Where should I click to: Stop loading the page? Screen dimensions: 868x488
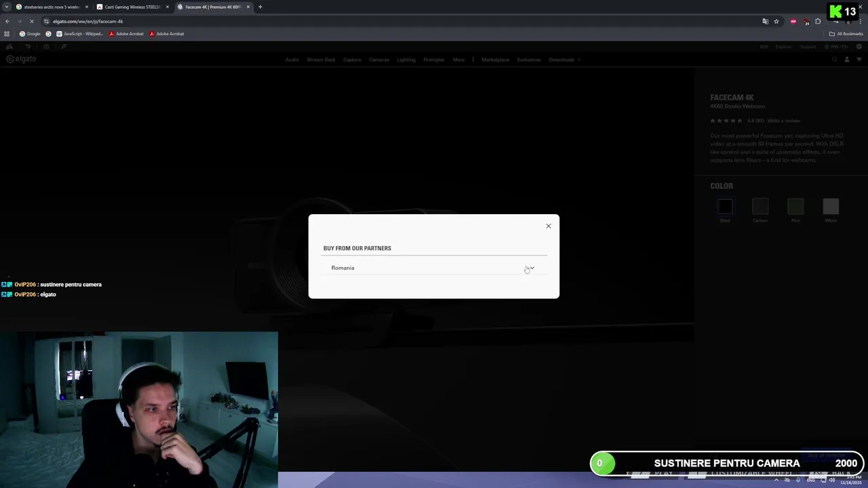coord(31,21)
